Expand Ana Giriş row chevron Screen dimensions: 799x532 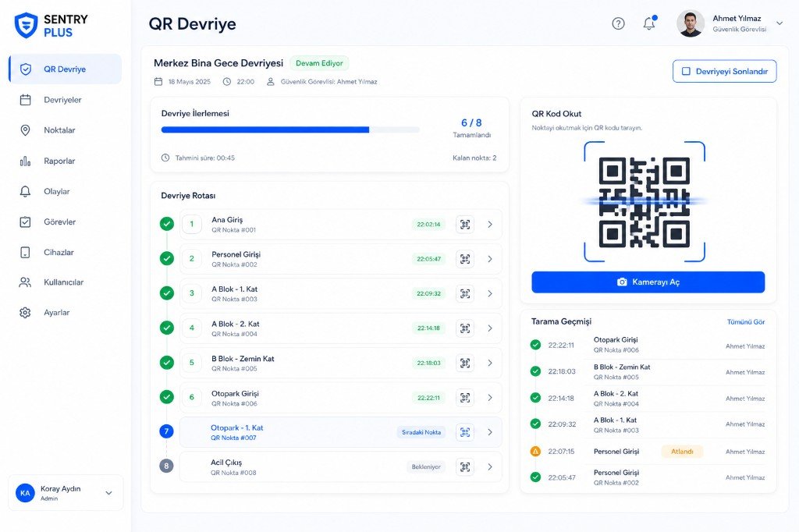490,224
